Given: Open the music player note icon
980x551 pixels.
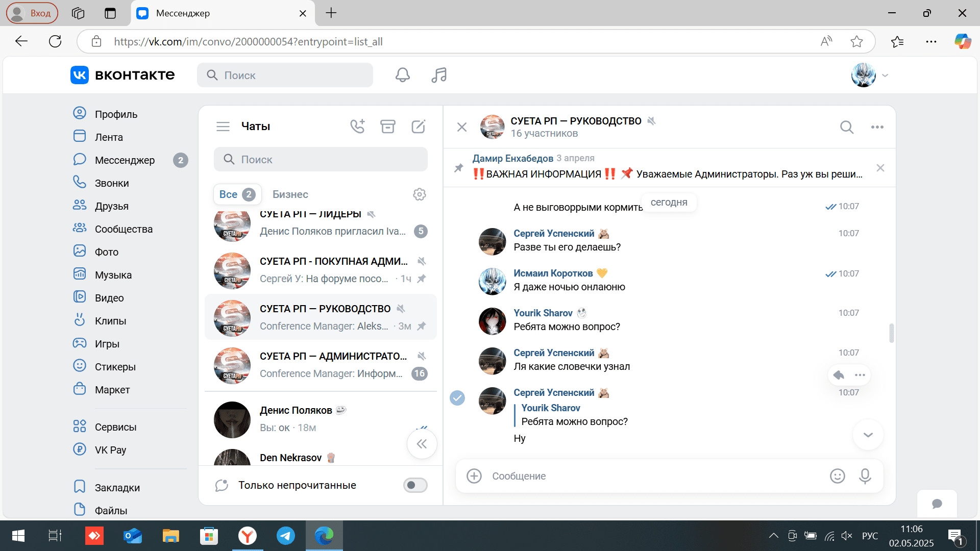Looking at the screenshot, I should coord(439,75).
